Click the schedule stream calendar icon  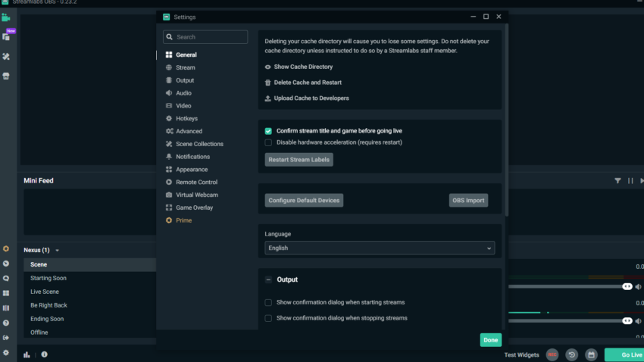592,354
